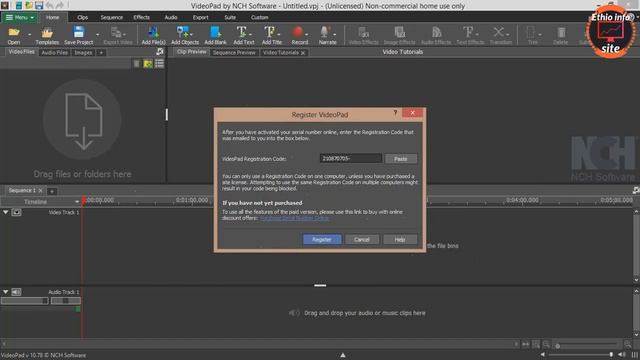Click the Delete toolbar icon
The width and height of the screenshot is (640, 360).
pyautogui.click(x=560, y=35)
